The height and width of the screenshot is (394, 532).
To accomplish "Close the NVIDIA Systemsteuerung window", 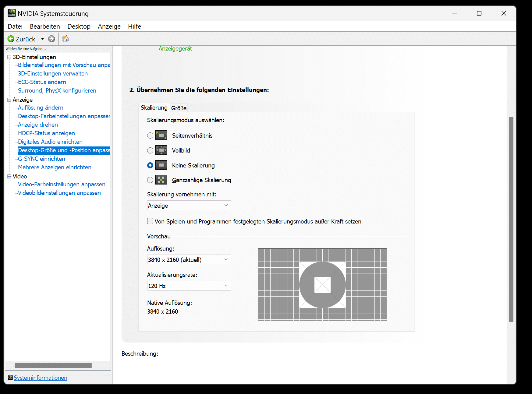I will [504, 13].
